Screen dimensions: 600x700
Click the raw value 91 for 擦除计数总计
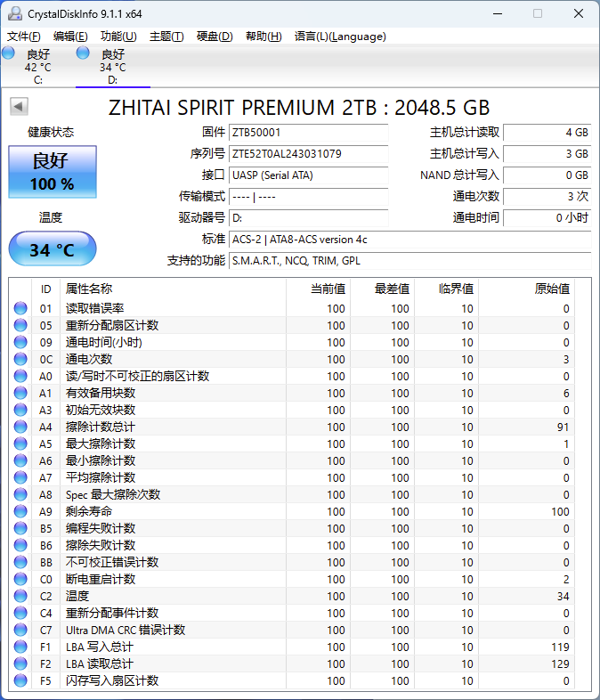coord(563,427)
